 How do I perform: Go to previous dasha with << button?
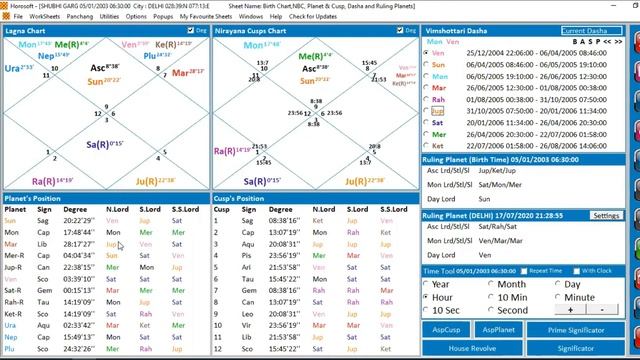pos(607,42)
